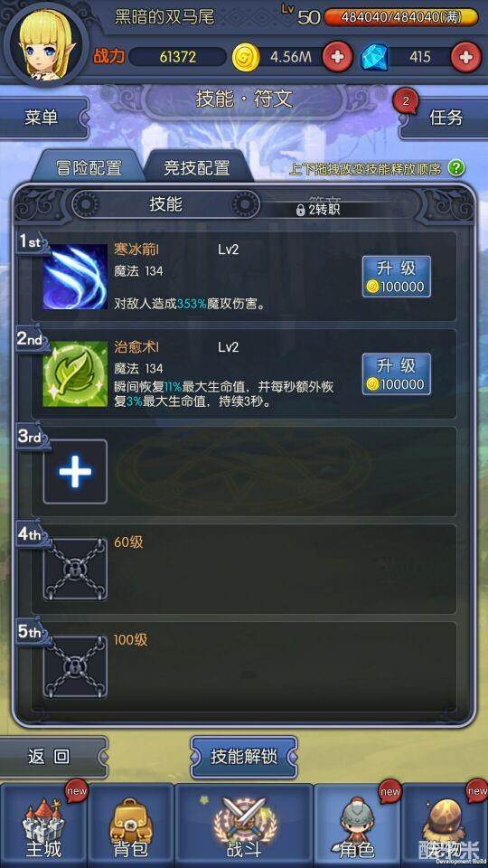
Task: Tap the locked 2转职 rune tab
Action: pyautogui.click(x=319, y=209)
